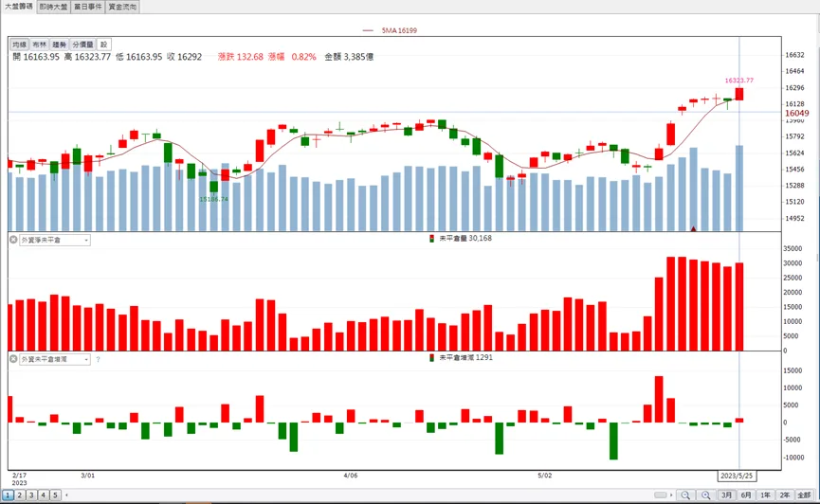This screenshot has height=504, width=820.
Task: Toggle the 布林 Bollinger band overlay
Action: [39, 45]
